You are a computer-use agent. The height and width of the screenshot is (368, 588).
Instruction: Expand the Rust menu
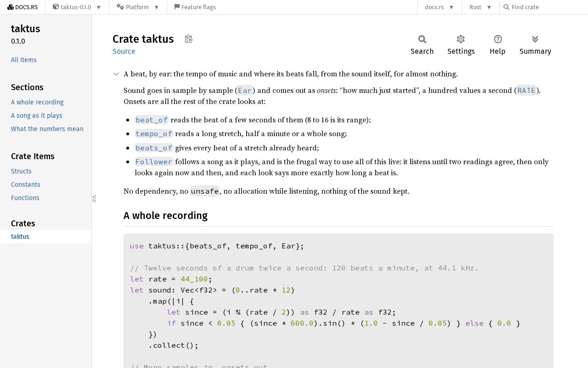pyautogui.click(x=481, y=7)
